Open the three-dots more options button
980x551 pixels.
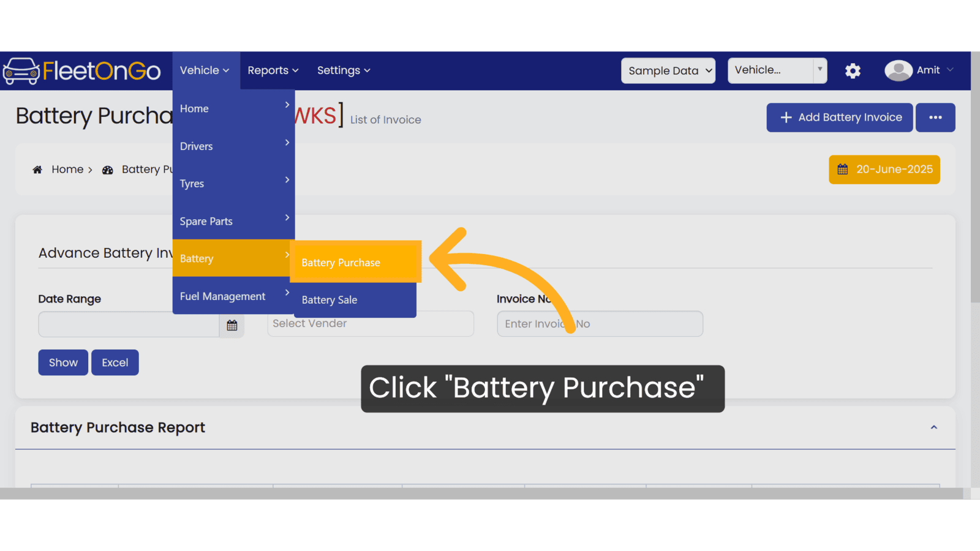935,118
